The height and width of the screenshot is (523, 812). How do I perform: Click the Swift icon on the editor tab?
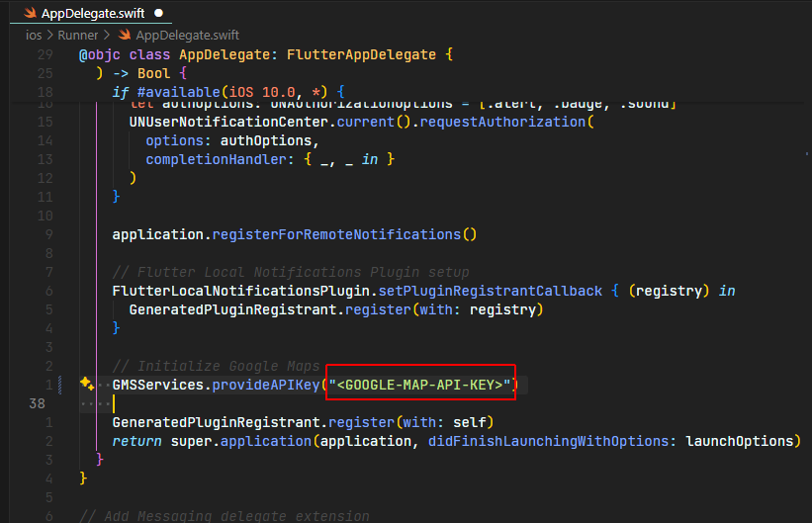click(x=30, y=13)
